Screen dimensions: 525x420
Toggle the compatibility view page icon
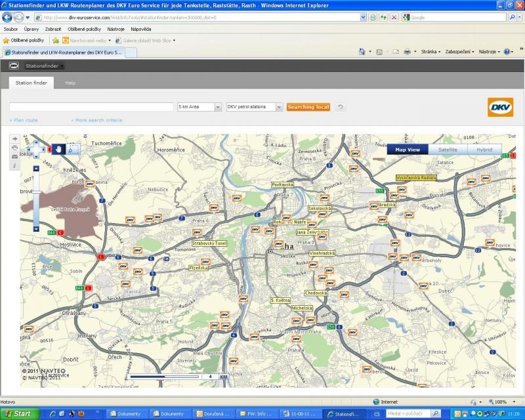click(373, 17)
